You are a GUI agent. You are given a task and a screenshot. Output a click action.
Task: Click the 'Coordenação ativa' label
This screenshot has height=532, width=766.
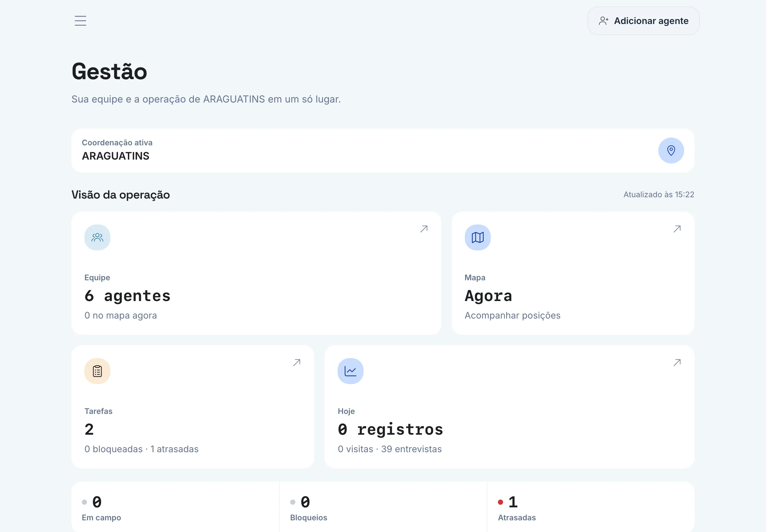pyautogui.click(x=117, y=143)
